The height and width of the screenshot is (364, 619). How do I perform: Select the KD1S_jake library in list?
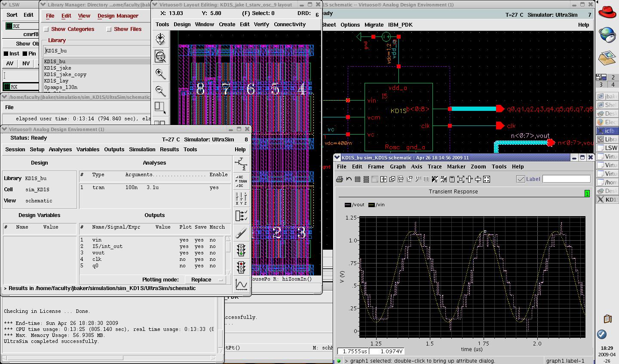(x=58, y=68)
